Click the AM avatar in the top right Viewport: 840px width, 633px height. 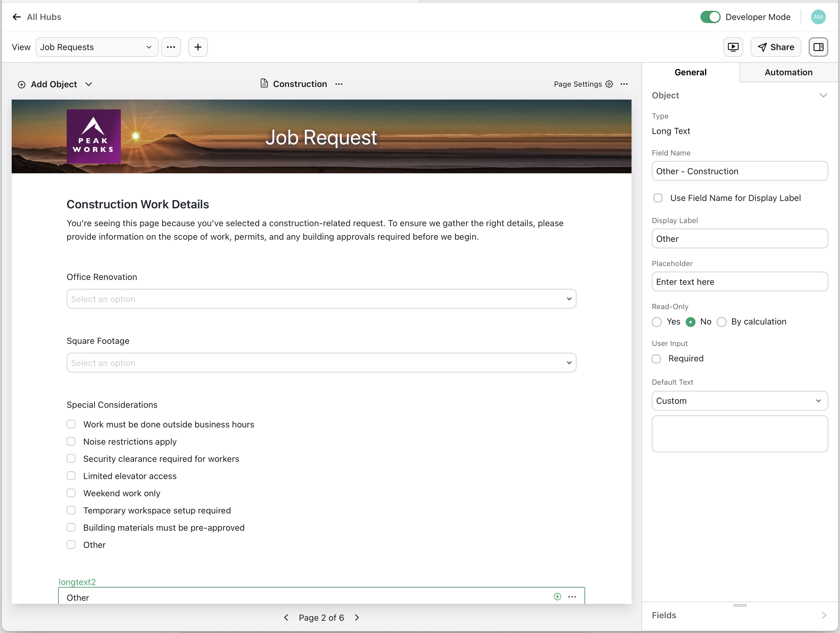click(x=818, y=17)
